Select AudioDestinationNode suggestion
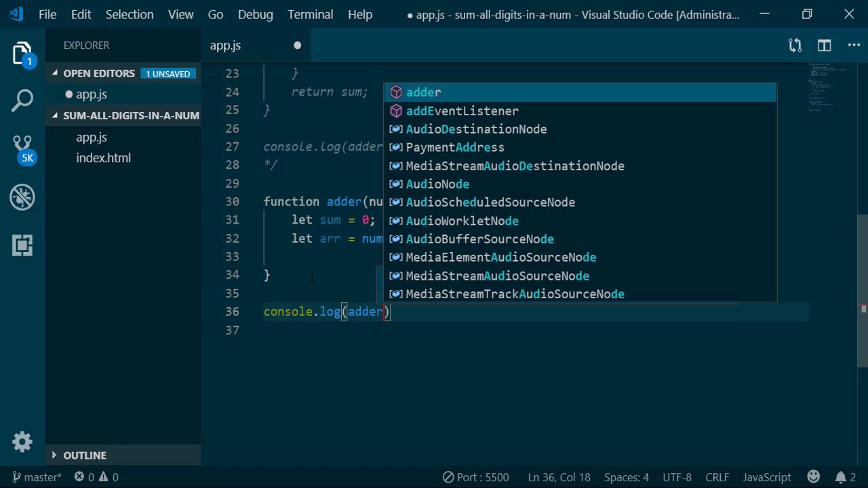This screenshot has width=868, height=488. [x=580, y=129]
